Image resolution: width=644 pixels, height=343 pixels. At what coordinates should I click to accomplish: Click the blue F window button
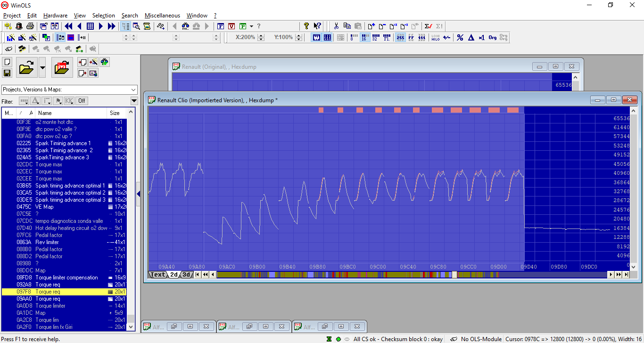[x=220, y=26]
